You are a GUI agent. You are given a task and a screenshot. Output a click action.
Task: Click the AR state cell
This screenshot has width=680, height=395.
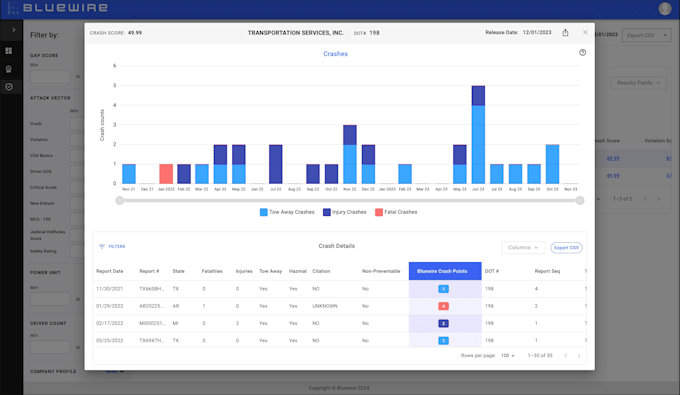(176, 306)
